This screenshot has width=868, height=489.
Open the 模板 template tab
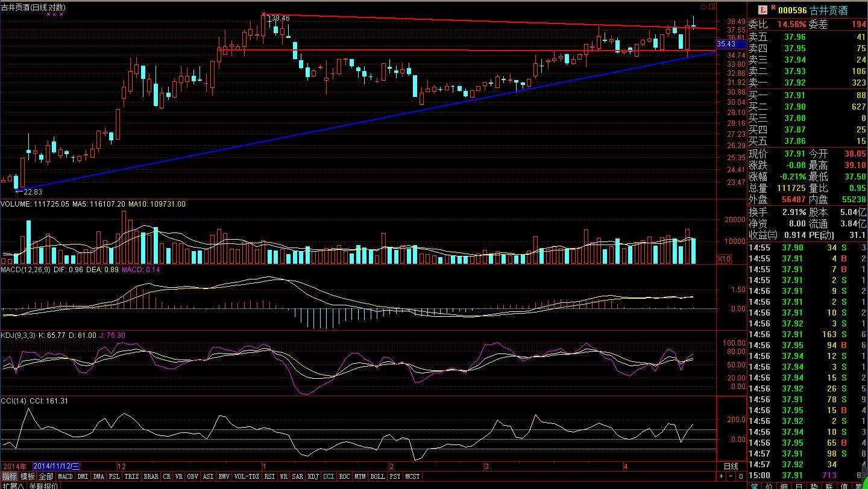[27, 476]
